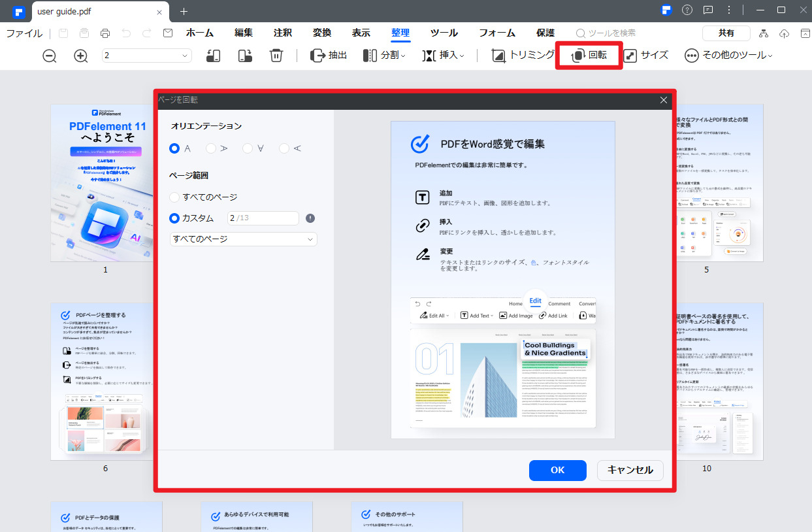Image resolution: width=812 pixels, height=532 pixels.
Task: Click the stacked pages icon beside save
Action: (x=84, y=33)
